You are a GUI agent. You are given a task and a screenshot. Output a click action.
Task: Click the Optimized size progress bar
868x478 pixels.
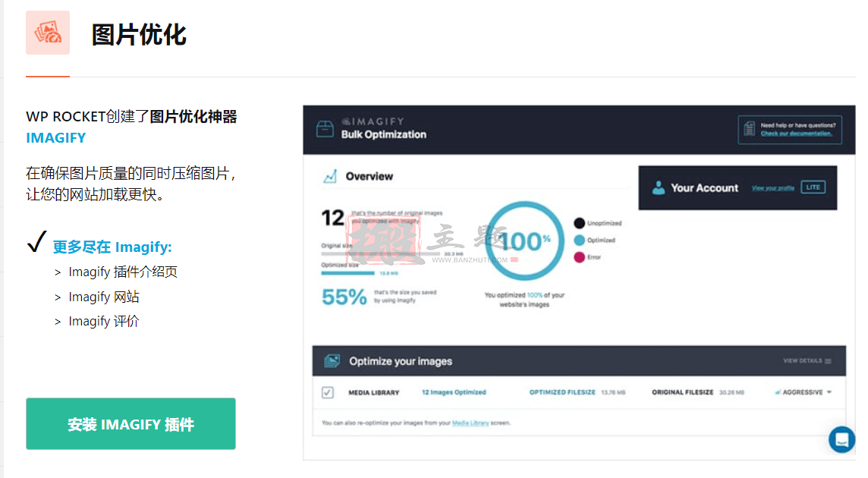point(348,273)
